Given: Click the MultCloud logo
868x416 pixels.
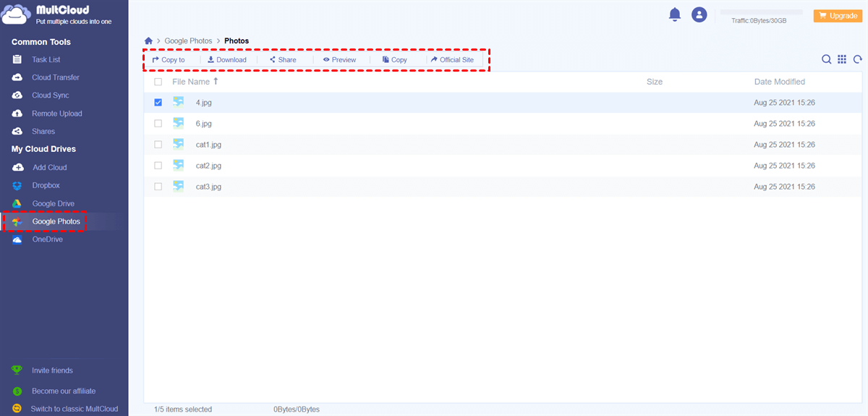Looking at the screenshot, I should pyautogui.click(x=57, y=16).
